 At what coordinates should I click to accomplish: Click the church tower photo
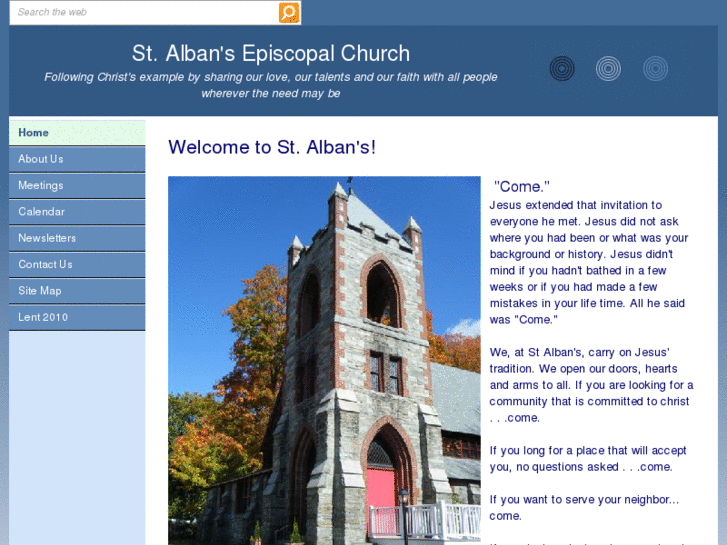click(324, 360)
